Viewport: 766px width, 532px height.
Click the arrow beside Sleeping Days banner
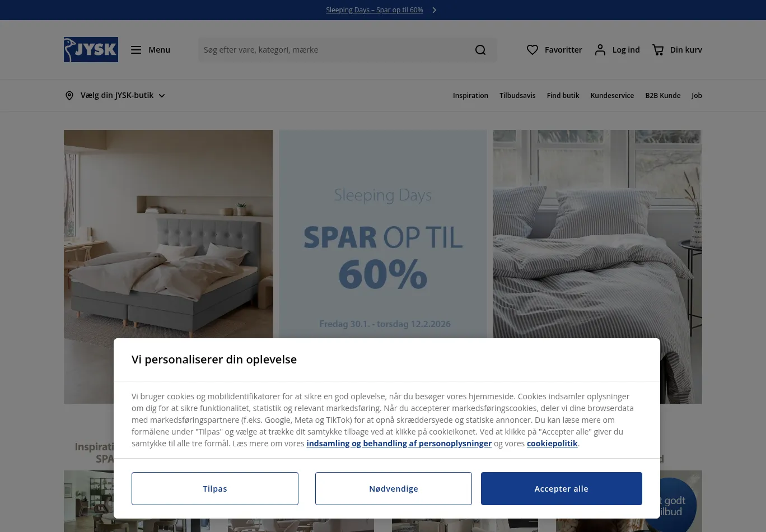434,10
